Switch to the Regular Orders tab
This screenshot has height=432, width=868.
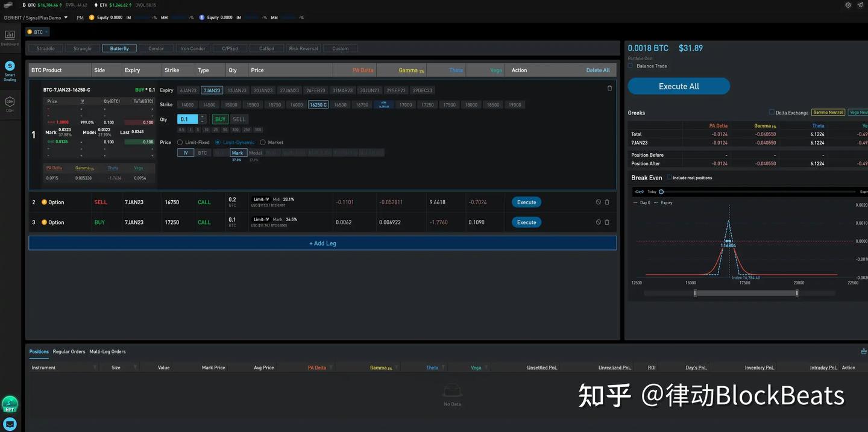tap(69, 352)
